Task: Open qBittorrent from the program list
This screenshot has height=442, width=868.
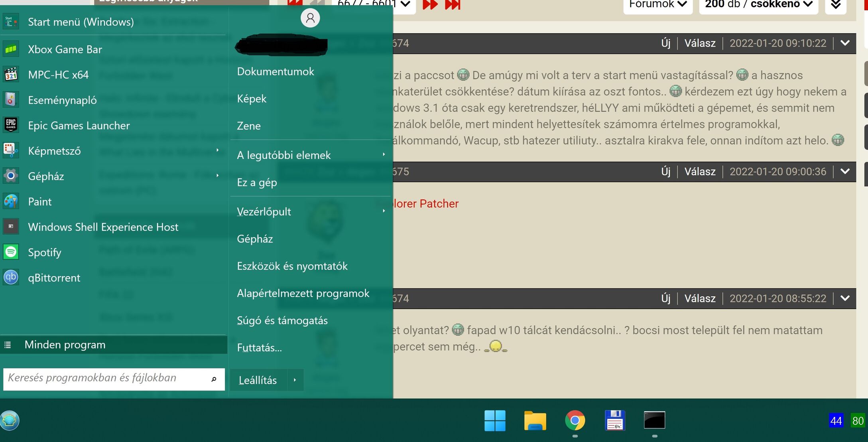Action: (54, 278)
